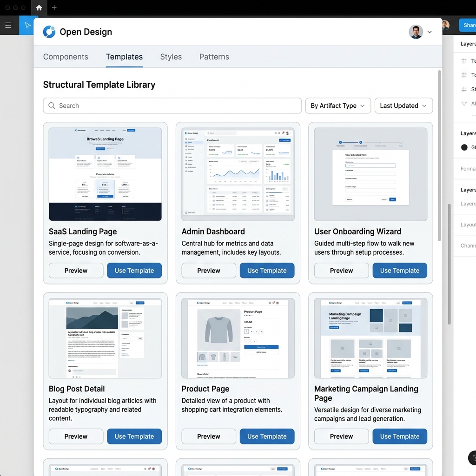Viewport: 476px width, 476px height.
Task: Open the Product Page thumbnail
Action: point(238,338)
